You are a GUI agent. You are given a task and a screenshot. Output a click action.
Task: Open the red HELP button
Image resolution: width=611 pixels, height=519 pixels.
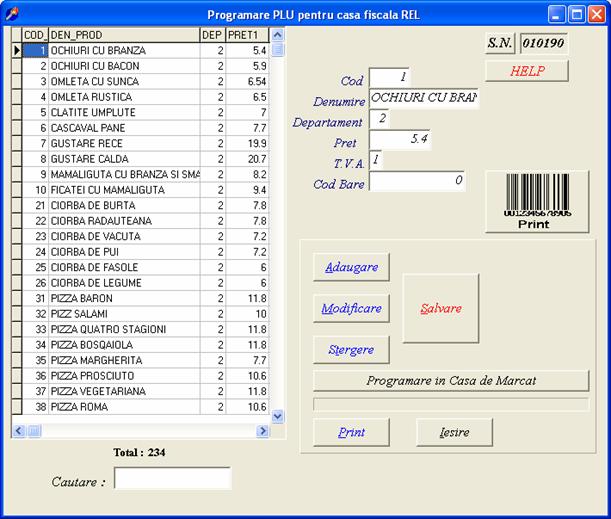tap(527, 71)
